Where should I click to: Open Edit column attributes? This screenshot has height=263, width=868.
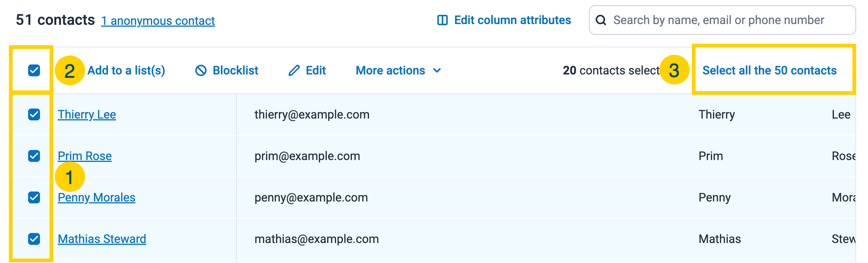click(x=512, y=20)
